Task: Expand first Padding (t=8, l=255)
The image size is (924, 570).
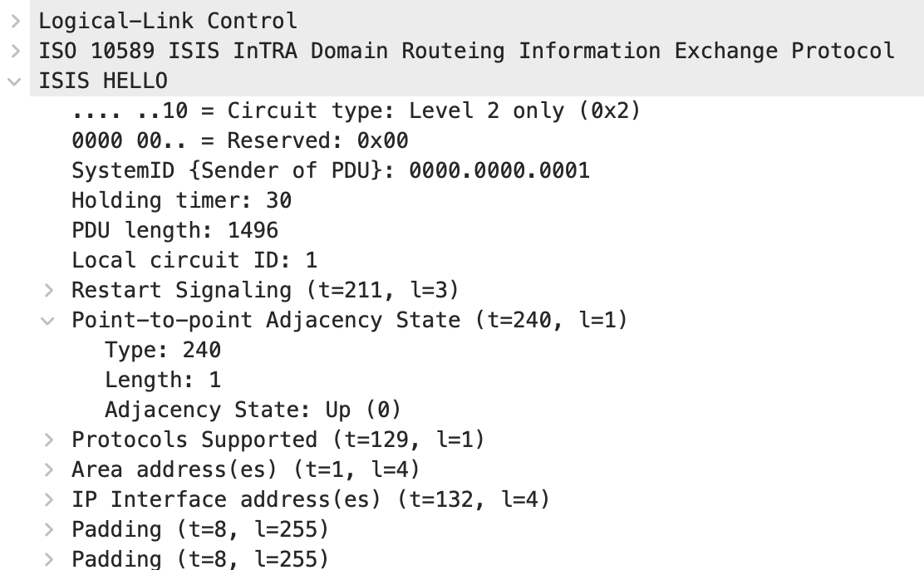Action: [x=50, y=529]
